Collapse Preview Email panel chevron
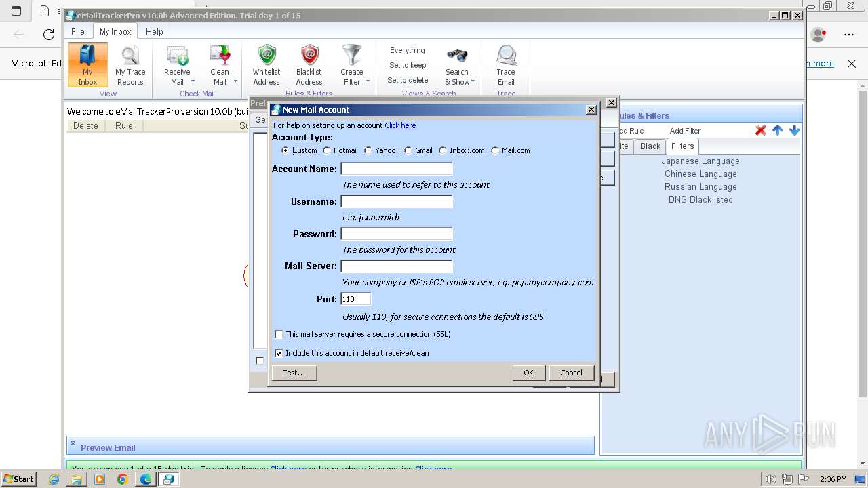The height and width of the screenshot is (488, 868). [x=73, y=443]
